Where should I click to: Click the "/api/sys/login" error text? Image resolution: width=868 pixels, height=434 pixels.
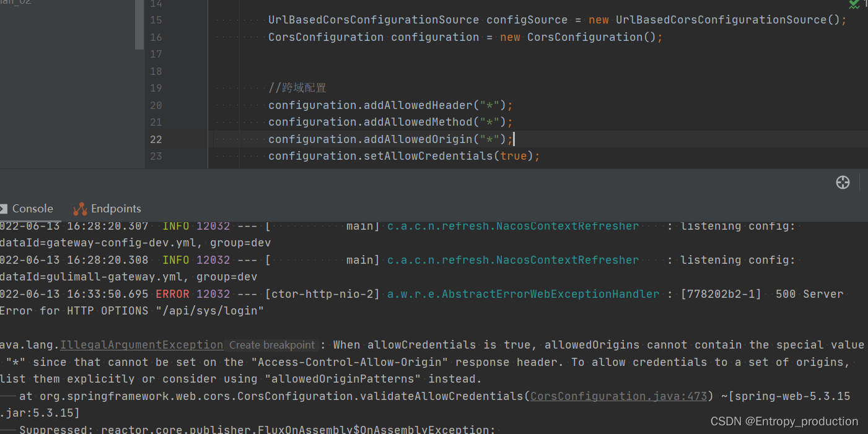click(209, 311)
